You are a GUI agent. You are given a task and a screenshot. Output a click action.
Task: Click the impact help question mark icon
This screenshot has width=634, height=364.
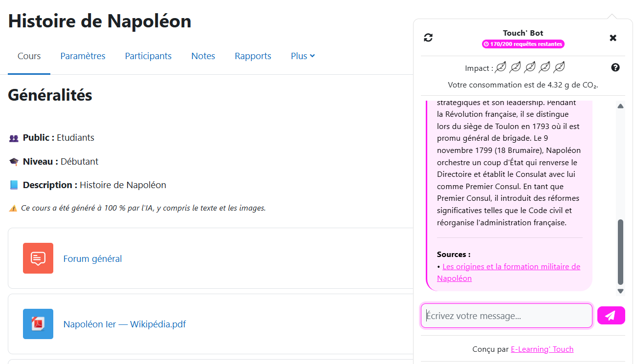[615, 67]
